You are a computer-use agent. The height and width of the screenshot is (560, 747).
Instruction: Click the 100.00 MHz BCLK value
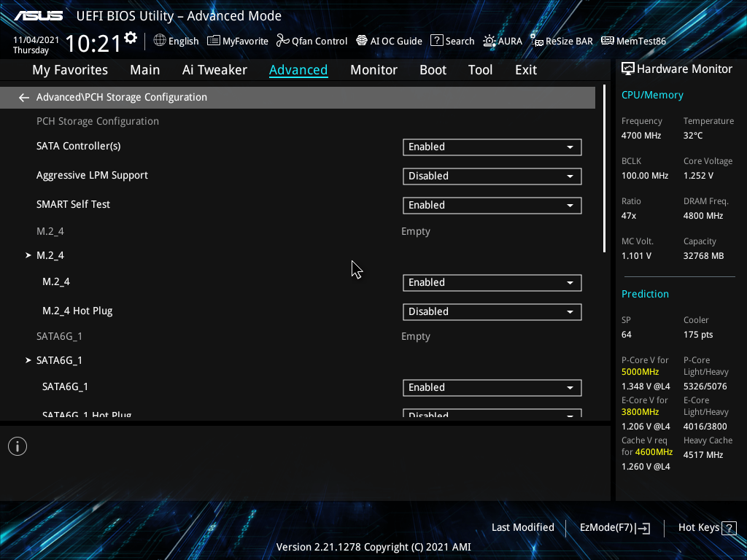[x=645, y=176]
